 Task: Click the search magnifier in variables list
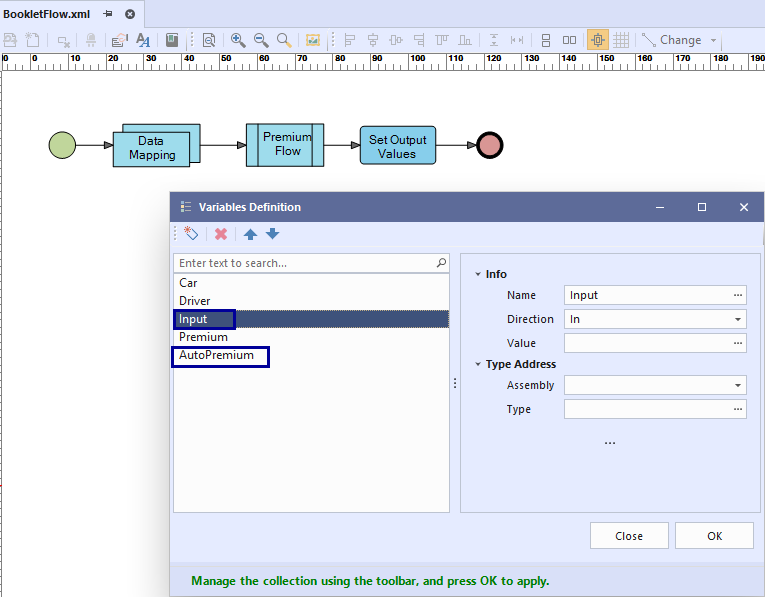click(441, 263)
